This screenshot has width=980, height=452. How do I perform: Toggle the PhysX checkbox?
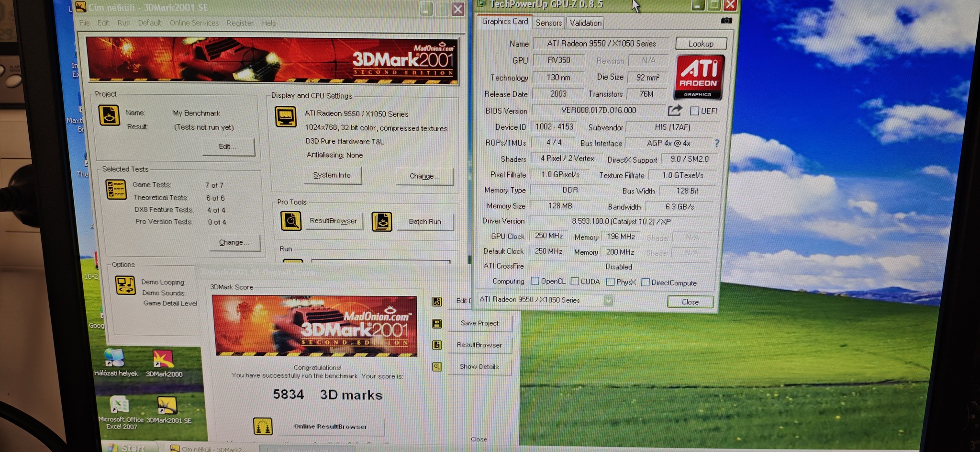tap(610, 282)
